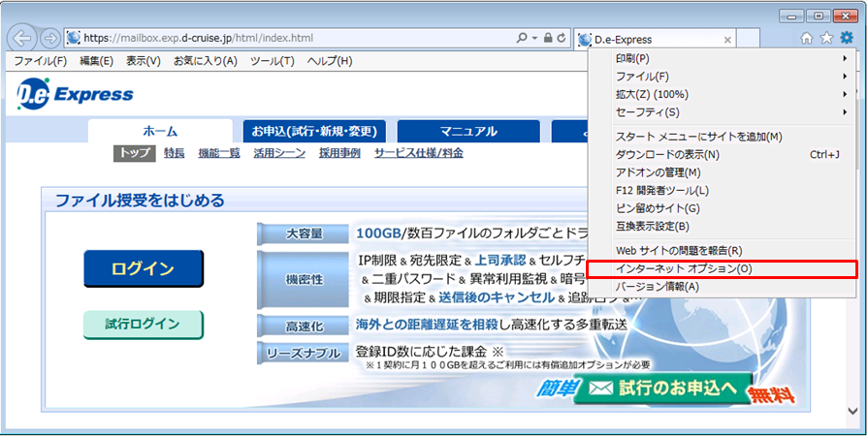
Task: Close the D.e-Express browser tab
Action: pos(727,40)
